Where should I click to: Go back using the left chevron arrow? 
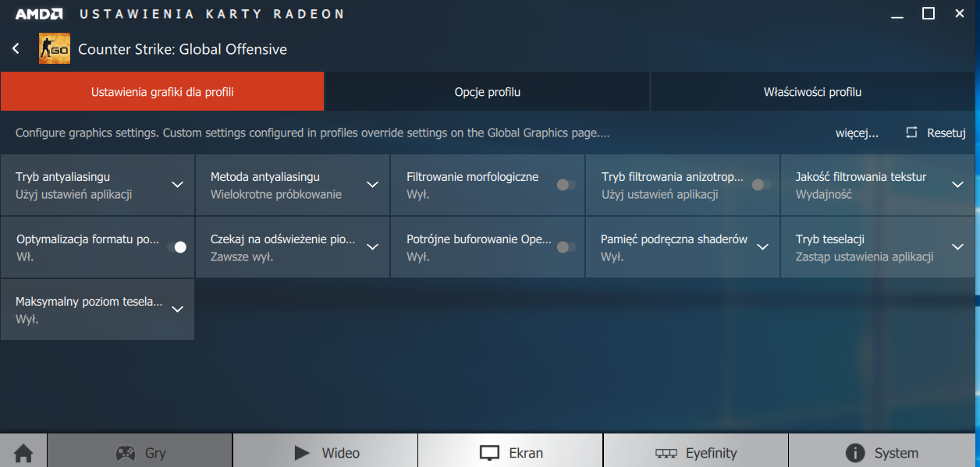point(16,48)
